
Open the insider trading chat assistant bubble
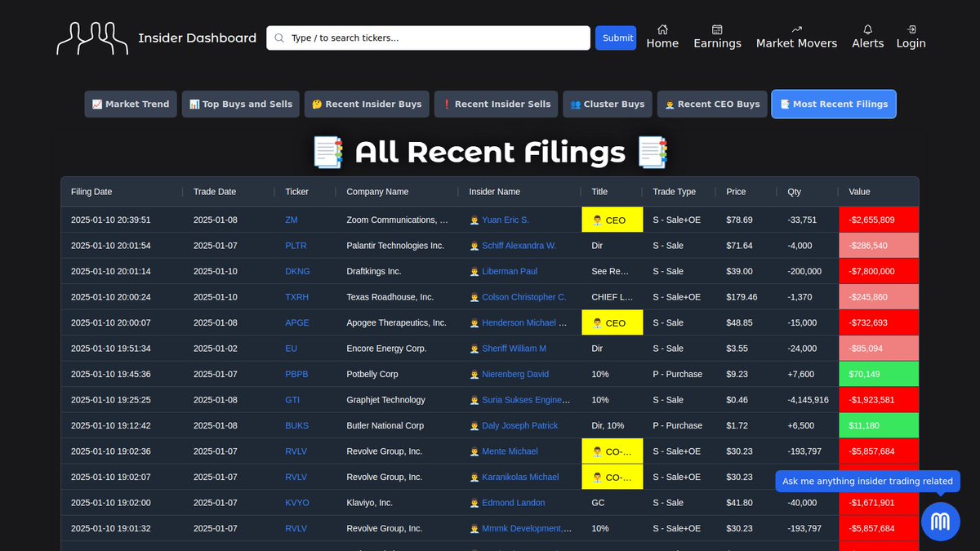pos(941,521)
